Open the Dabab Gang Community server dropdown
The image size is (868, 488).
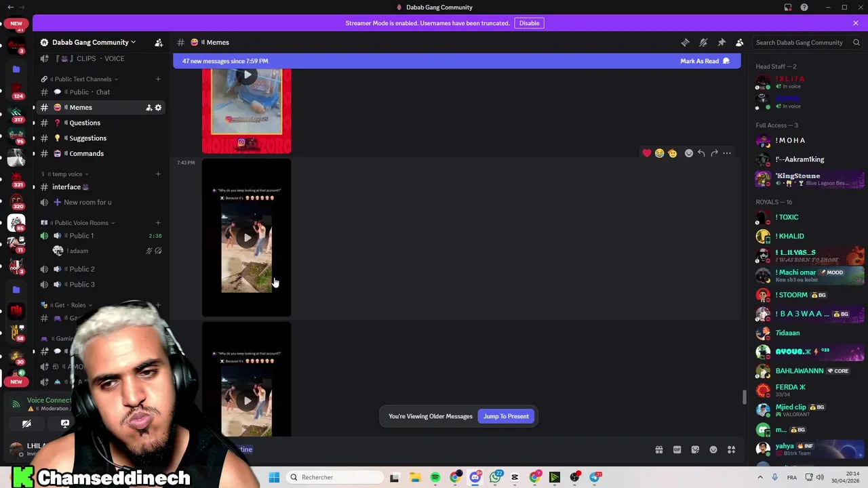[94, 42]
